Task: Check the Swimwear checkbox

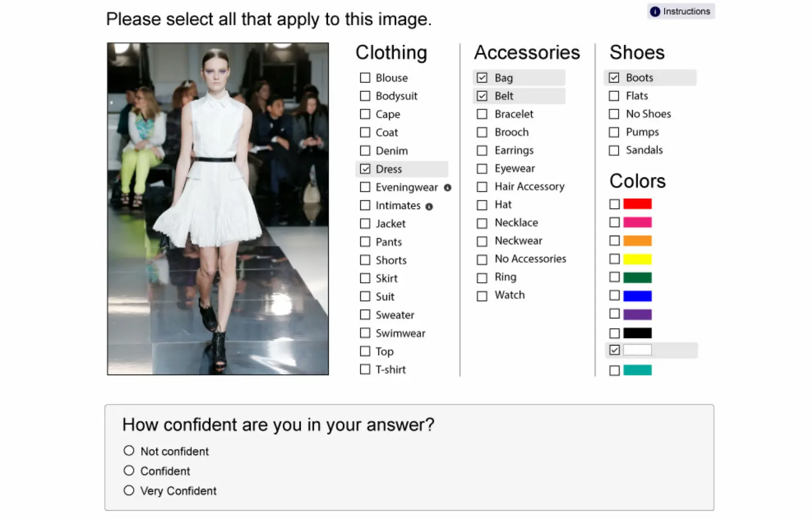Action: click(365, 333)
